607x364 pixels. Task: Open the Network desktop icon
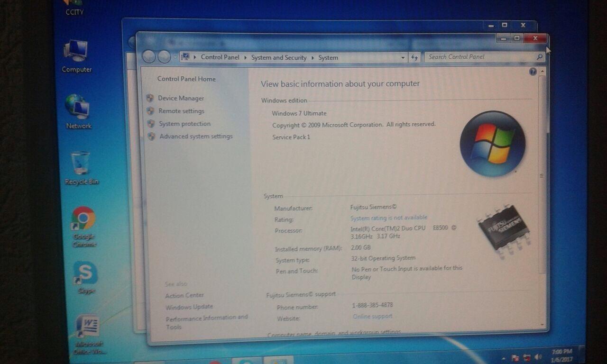[x=78, y=111]
